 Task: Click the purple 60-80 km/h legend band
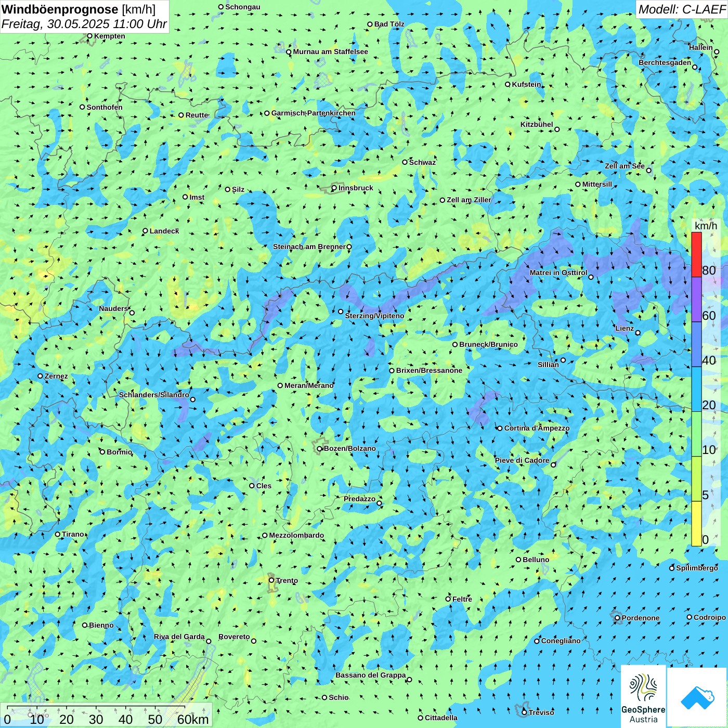pyautogui.click(x=696, y=300)
